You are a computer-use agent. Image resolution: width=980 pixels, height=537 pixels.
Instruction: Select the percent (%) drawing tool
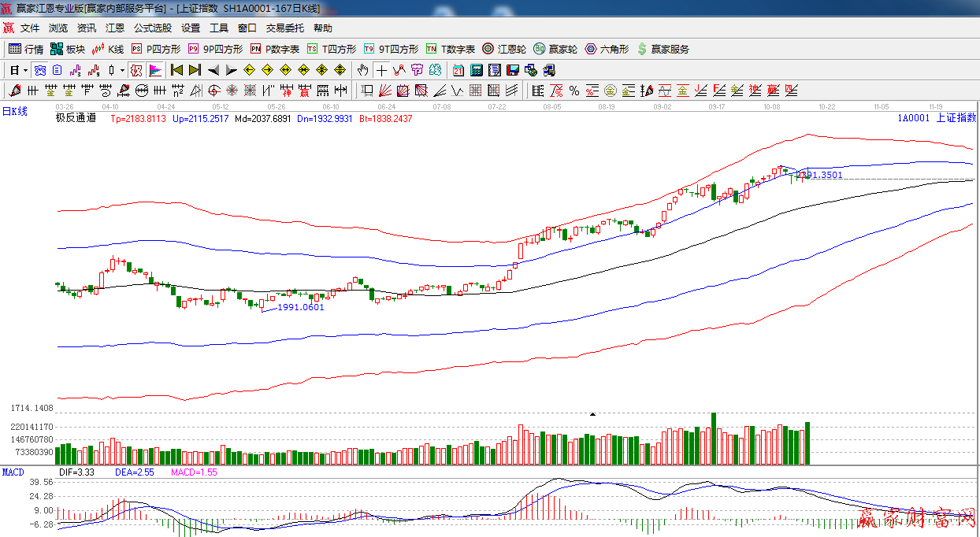[574, 91]
